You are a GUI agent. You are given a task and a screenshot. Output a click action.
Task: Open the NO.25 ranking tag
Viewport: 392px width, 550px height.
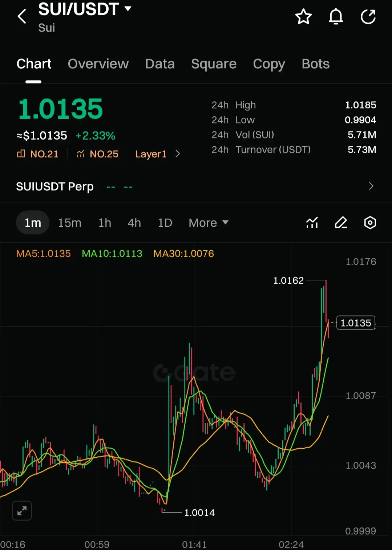(97, 154)
